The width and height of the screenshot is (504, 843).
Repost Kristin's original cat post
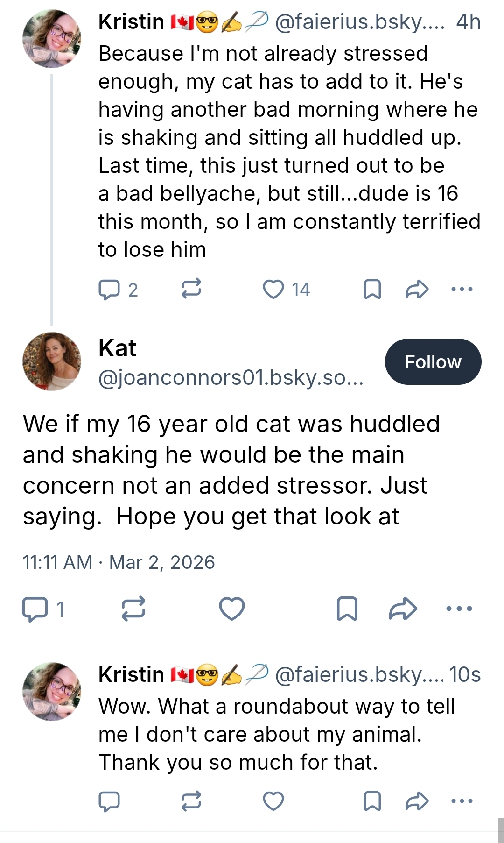pyautogui.click(x=191, y=289)
